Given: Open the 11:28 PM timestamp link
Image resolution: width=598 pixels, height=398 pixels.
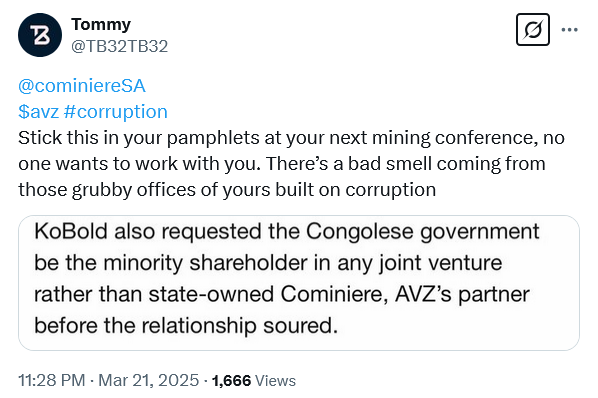Looking at the screenshot, I should (x=51, y=380).
